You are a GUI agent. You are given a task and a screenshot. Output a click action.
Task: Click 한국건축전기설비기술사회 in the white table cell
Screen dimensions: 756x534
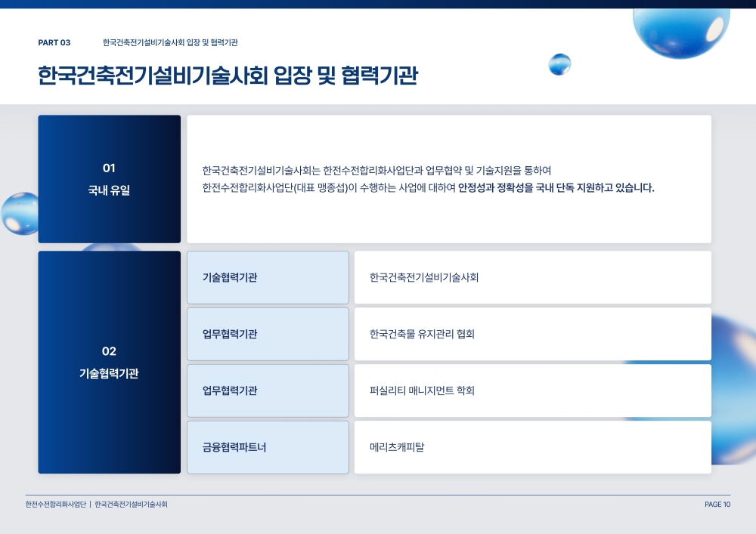[x=424, y=277]
